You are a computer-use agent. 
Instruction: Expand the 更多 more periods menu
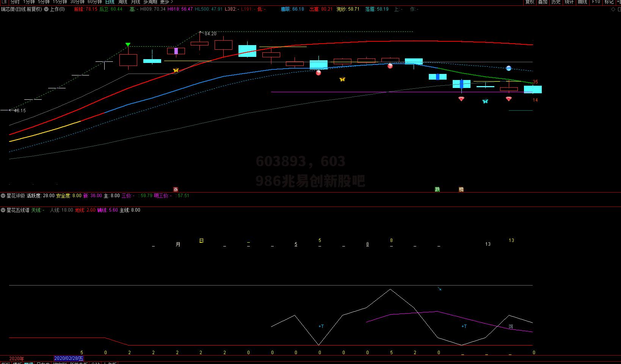tap(166, 2)
